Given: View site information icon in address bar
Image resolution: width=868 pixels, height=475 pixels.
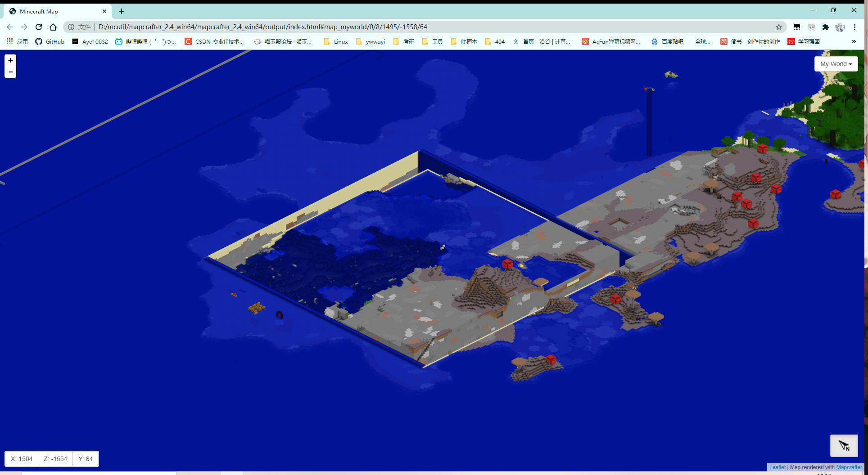Looking at the screenshot, I should 71,27.
